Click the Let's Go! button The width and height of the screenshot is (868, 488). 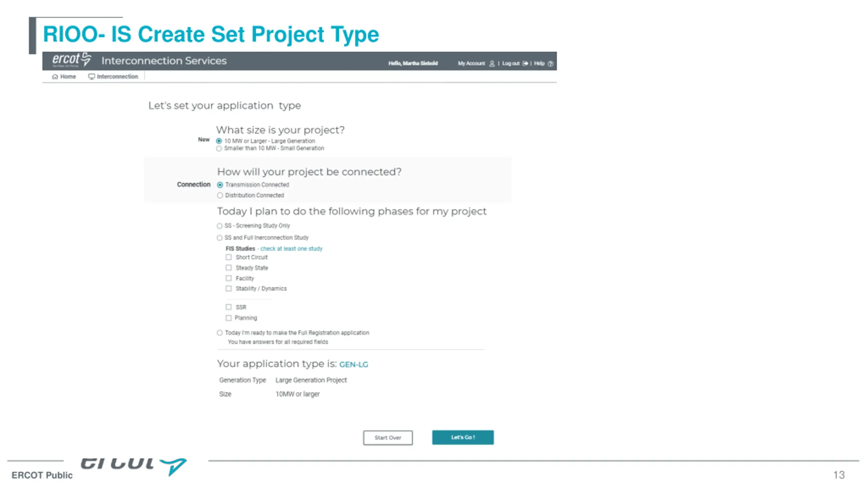point(463,437)
